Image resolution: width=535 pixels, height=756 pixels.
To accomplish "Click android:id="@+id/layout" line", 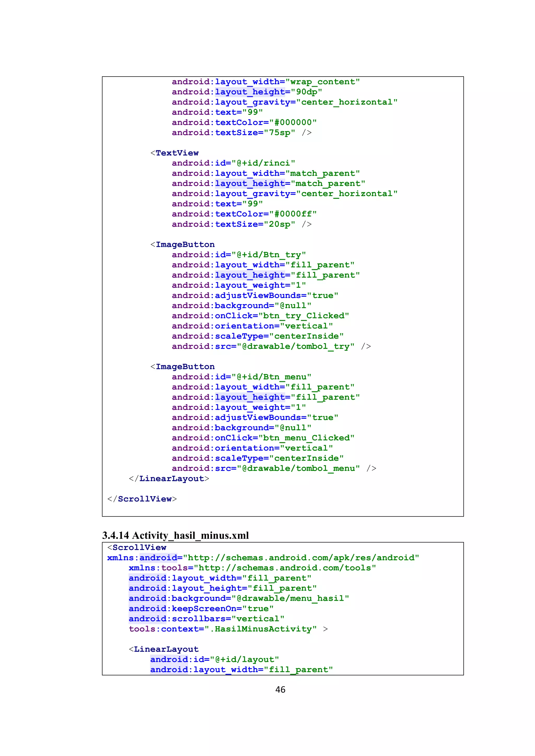I will [x=214, y=660].
